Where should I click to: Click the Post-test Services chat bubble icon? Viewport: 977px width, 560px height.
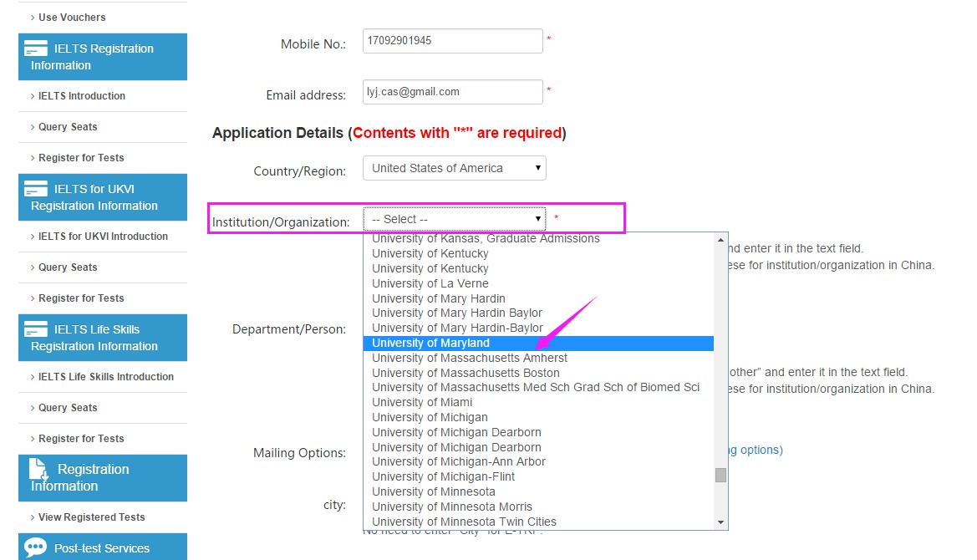coord(35,547)
